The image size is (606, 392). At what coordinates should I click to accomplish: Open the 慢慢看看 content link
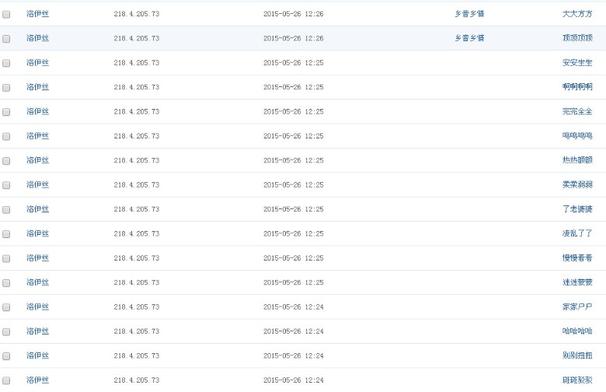tap(577, 258)
